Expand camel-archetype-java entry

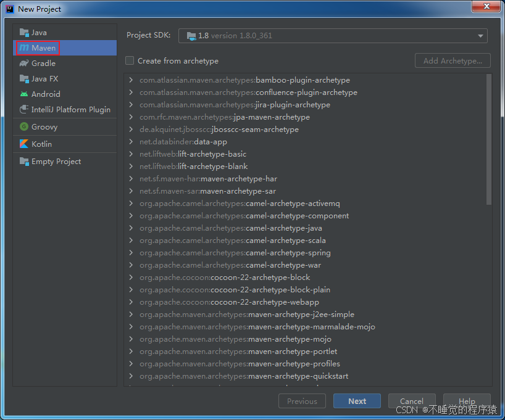pyautogui.click(x=131, y=228)
